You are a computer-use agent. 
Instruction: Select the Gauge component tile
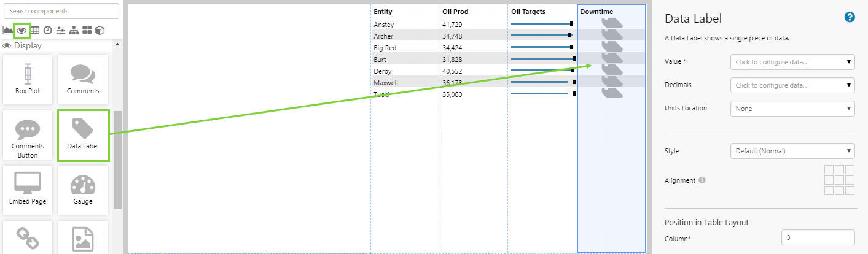tap(83, 190)
